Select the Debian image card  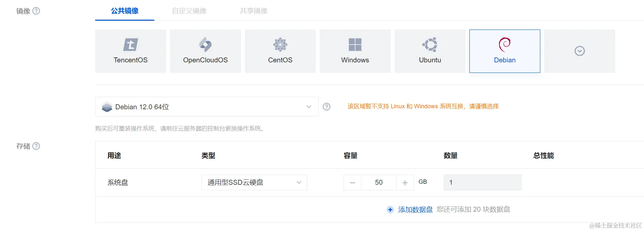[x=505, y=51]
